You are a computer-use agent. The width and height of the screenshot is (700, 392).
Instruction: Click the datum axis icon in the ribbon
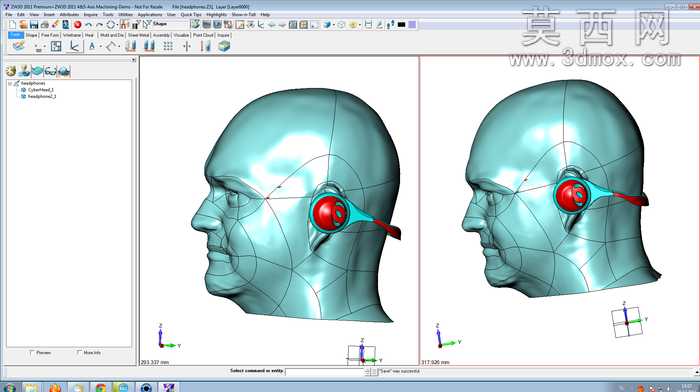pyautogui.click(x=75, y=46)
